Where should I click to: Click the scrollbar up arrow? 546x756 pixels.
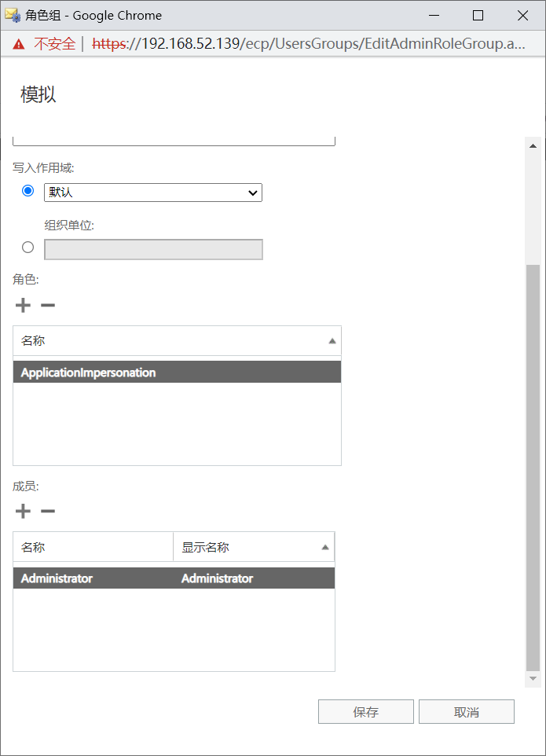533,146
